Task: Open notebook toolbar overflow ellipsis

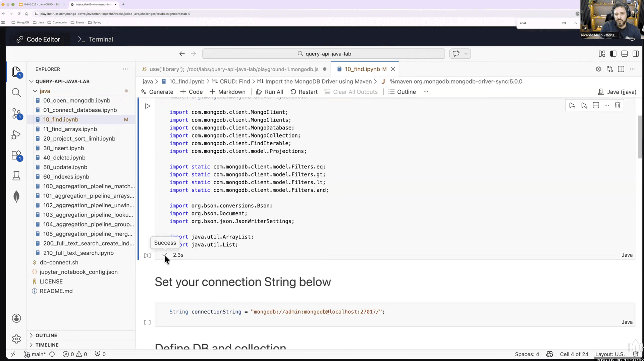Action: [426, 92]
